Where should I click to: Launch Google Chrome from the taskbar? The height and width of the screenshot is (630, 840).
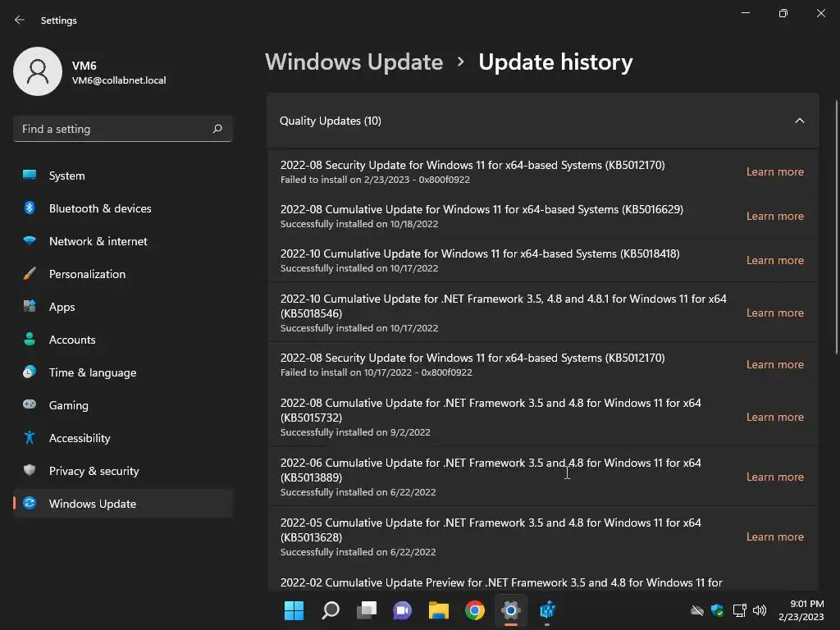tap(475, 610)
